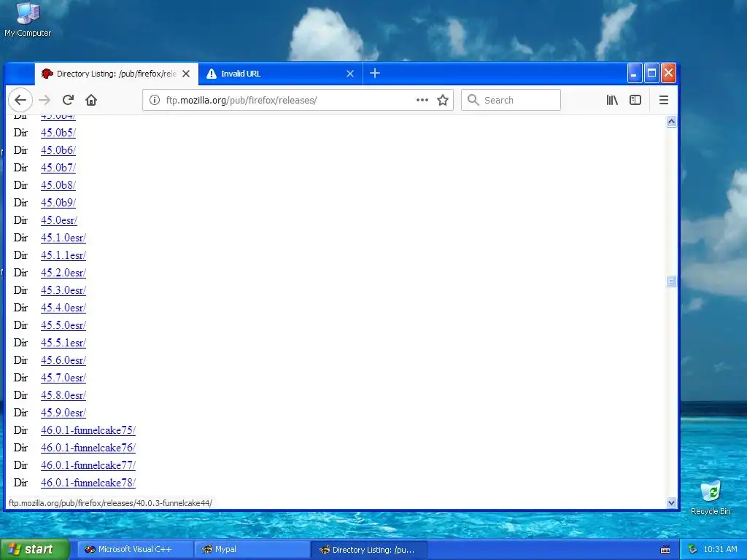Select the Directory Listing tab
The image size is (747, 560).
click(116, 74)
